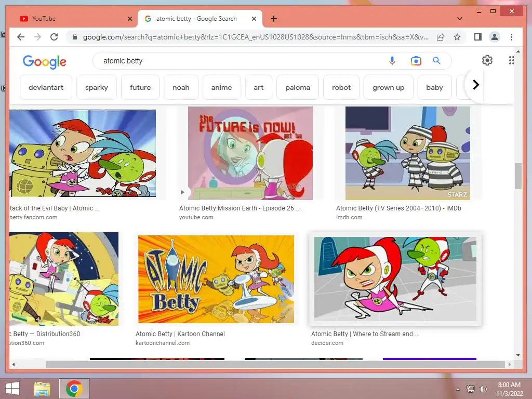The width and height of the screenshot is (532, 399).
Task: Click the page vertical scrollbar thumb
Action: point(518,176)
